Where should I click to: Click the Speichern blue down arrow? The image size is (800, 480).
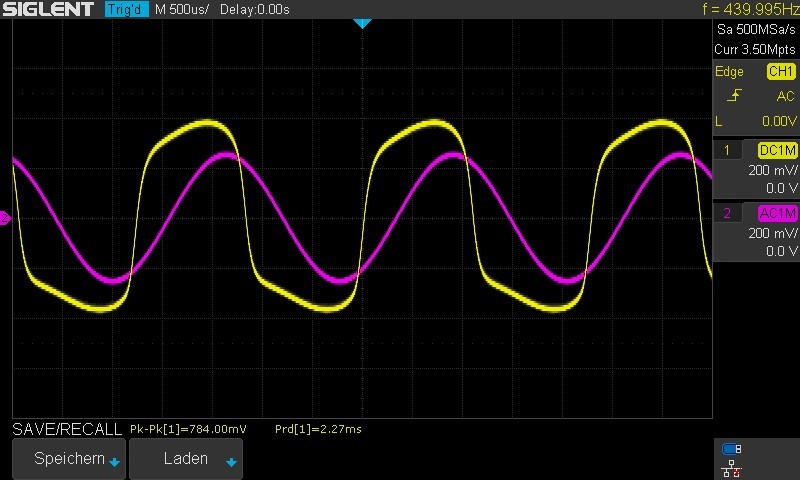click(114, 462)
